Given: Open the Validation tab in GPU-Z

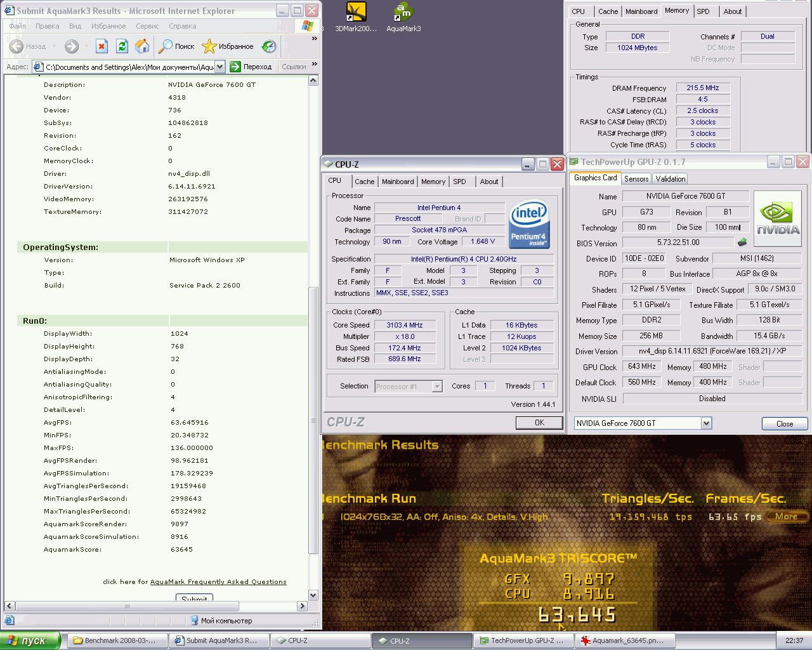Looking at the screenshot, I should pos(671,179).
